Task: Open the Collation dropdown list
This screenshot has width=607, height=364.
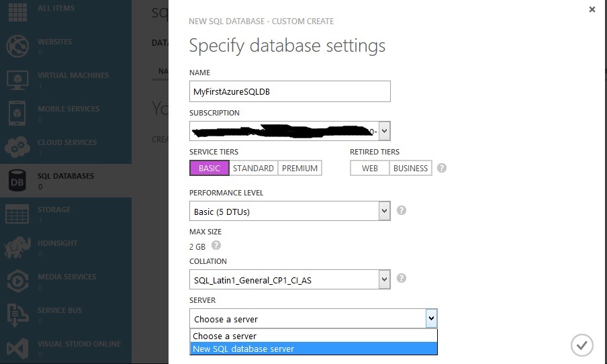Action: (x=384, y=279)
